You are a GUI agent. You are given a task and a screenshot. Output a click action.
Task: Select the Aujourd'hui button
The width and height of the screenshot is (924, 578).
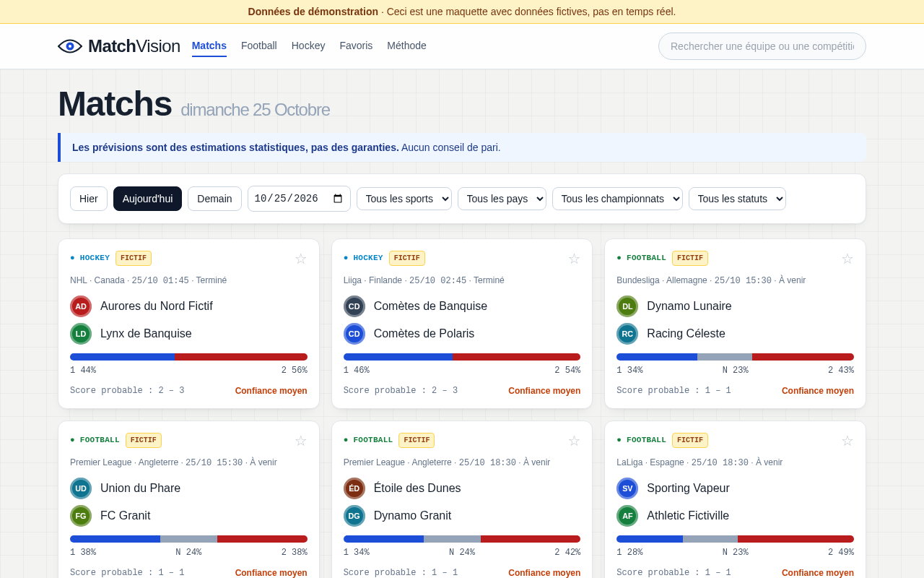point(147,199)
